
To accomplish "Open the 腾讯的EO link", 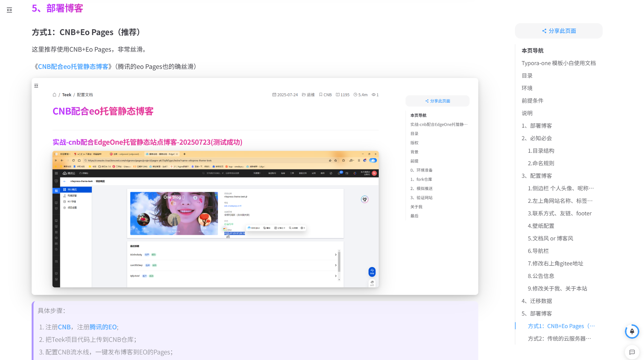I will point(103,327).
